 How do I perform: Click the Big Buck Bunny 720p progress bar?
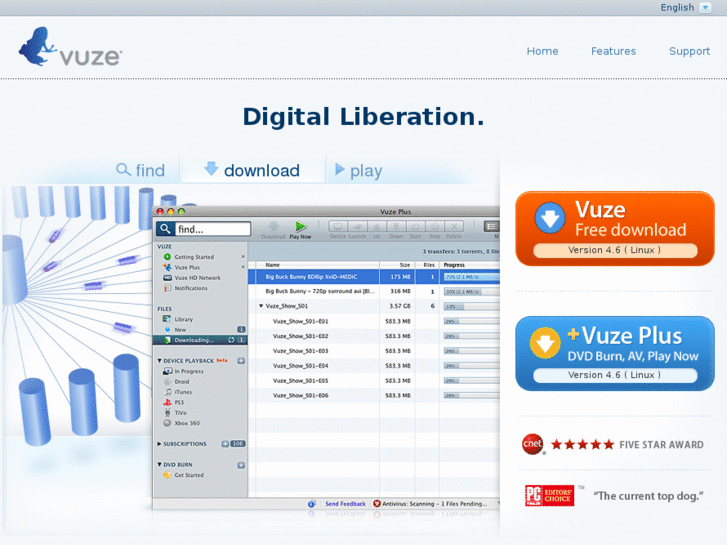pyautogui.click(x=472, y=292)
